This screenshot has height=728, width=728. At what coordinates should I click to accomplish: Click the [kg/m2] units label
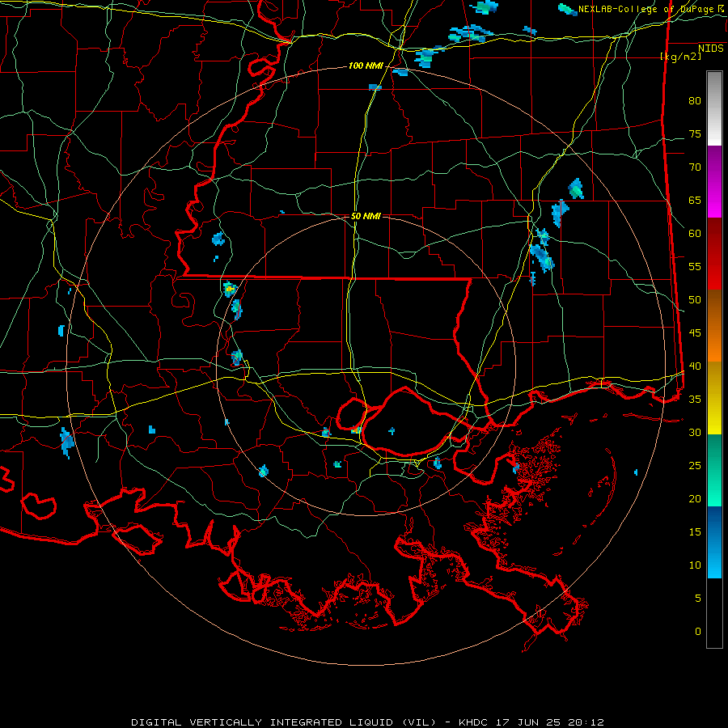click(680, 57)
